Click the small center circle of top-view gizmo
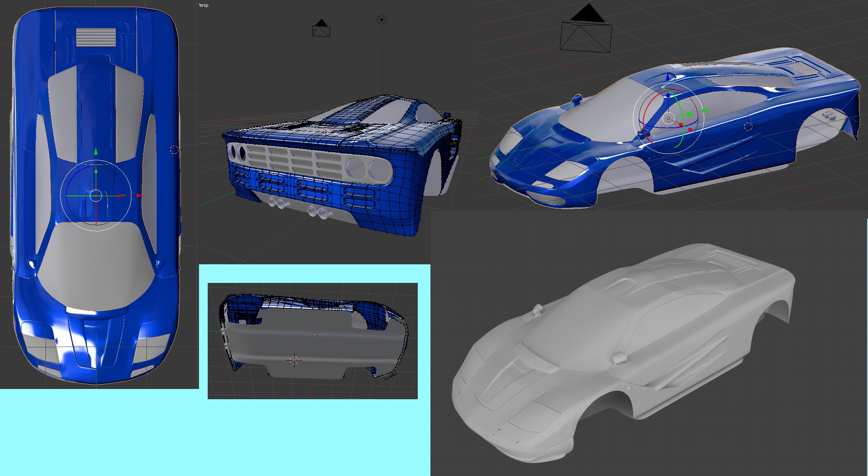The height and width of the screenshot is (476, 868). [x=96, y=195]
